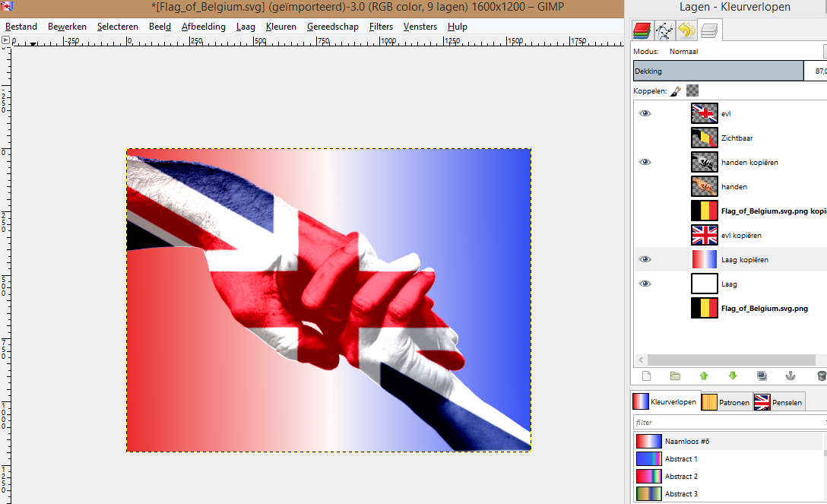Image resolution: width=827 pixels, height=504 pixels.
Task: Lower the layer with the green down arrow
Action: [x=733, y=376]
